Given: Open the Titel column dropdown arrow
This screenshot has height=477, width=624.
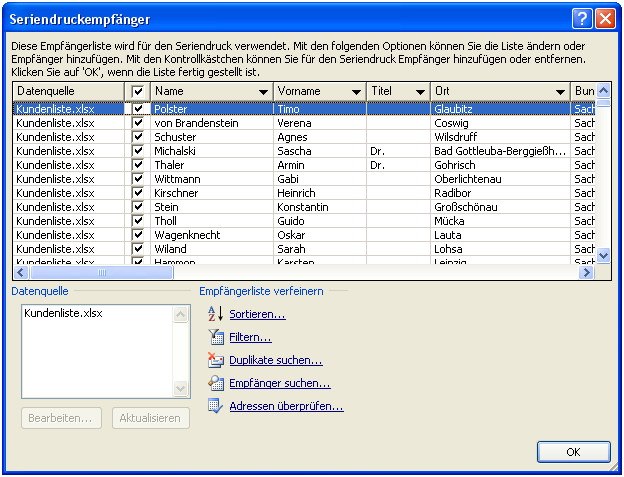Looking at the screenshot, I should pyautogui.click(x=419, y=92).
